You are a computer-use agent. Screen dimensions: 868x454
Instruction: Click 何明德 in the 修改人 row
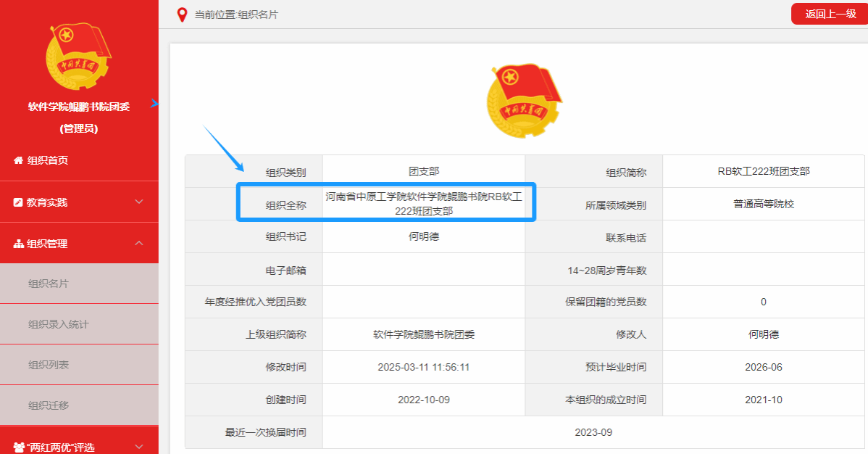tap(764, 334)
